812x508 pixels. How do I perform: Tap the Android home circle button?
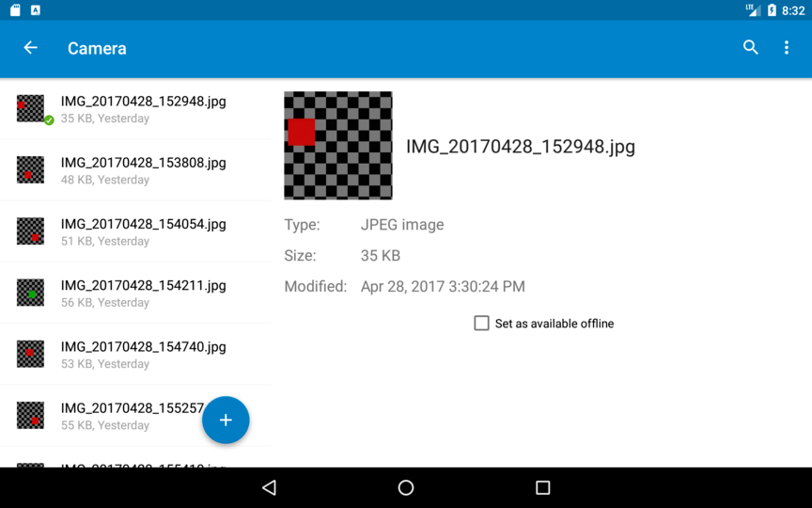[x=406, y=487]
